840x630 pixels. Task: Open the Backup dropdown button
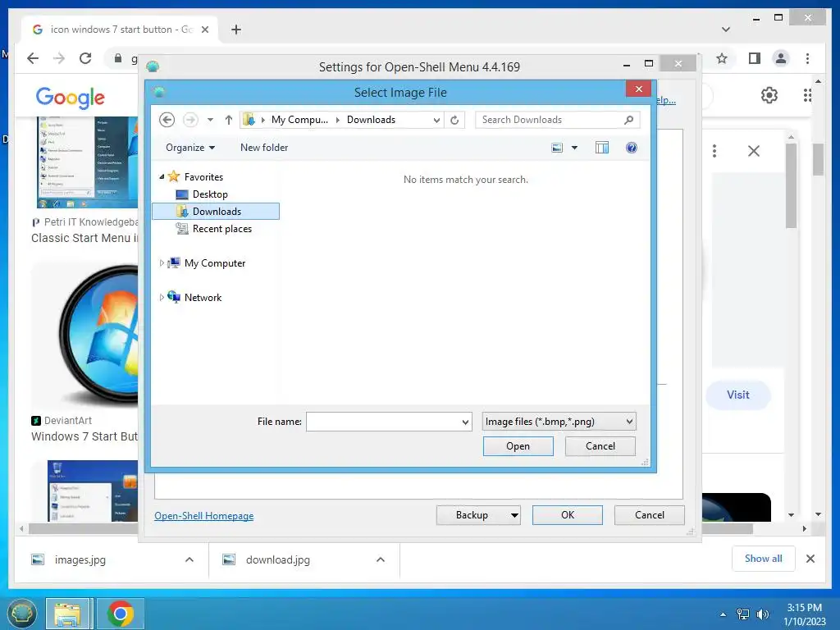[x=478, y=515]
